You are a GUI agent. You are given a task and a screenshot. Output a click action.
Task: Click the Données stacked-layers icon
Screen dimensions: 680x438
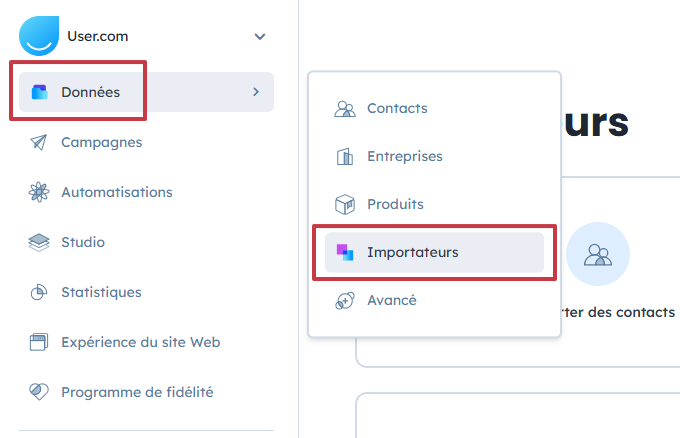click(39, 92)
